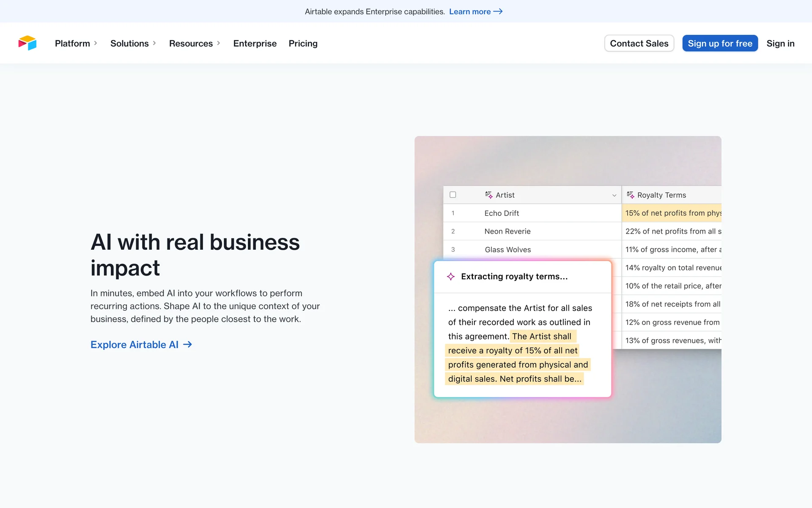
Task: Go to the Pricing page
Action: [x=303, y=43]
